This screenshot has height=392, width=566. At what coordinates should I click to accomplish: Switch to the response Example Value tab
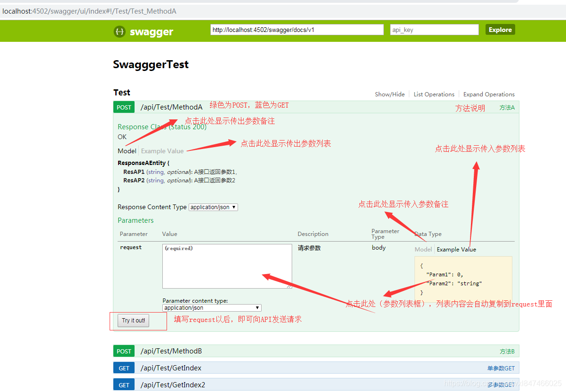click(162, 151)
